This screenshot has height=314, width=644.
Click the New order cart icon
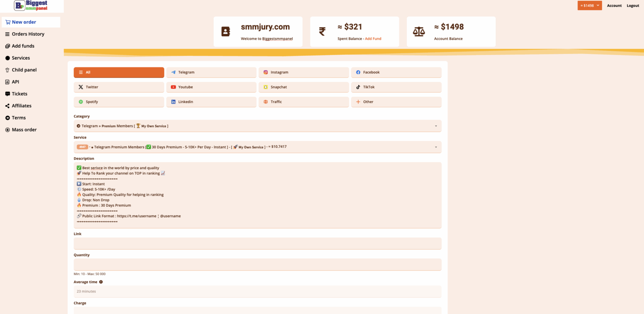(8, 22)
